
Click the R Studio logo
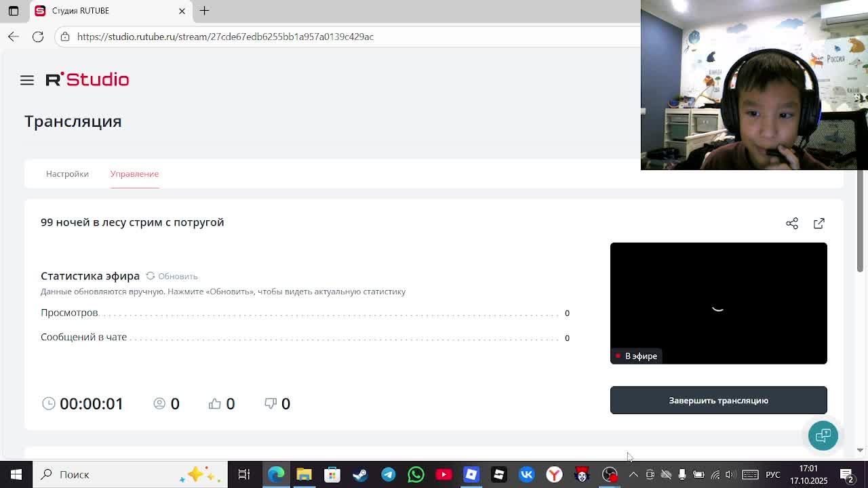(x=87, y=80)
